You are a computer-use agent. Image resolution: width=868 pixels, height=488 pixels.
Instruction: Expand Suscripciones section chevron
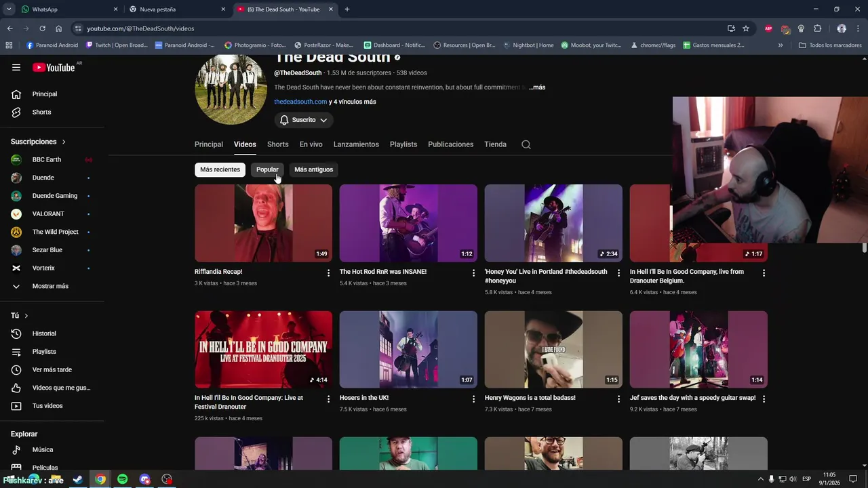64,142
